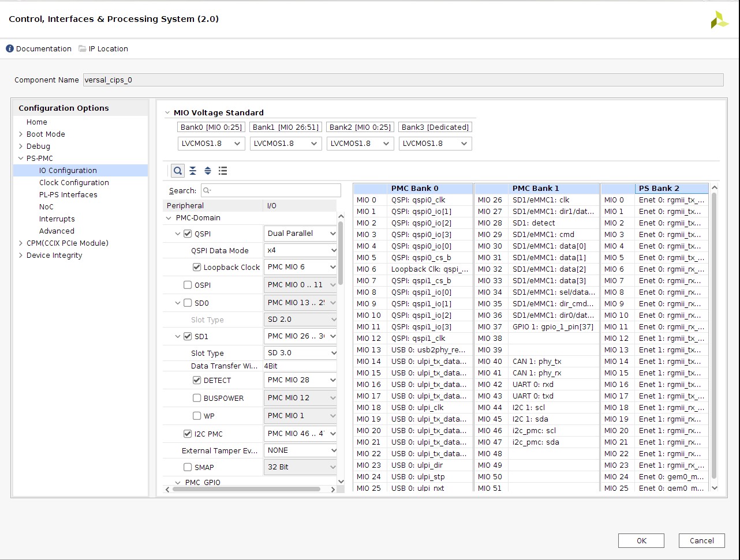Select the 'CAN 1: phy_tx' cell

point(554,362)
